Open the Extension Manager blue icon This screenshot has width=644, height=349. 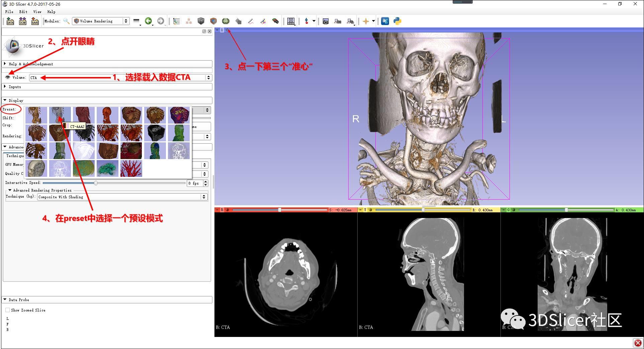coord(385,21)
